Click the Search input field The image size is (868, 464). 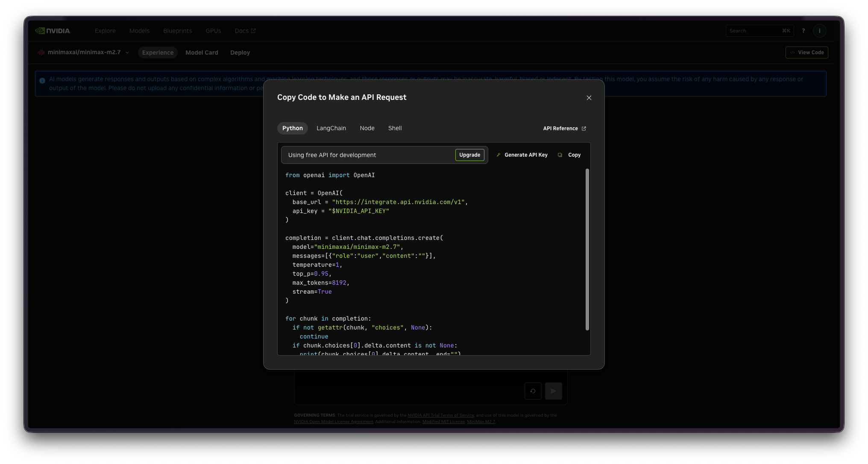tap(759, 31)
